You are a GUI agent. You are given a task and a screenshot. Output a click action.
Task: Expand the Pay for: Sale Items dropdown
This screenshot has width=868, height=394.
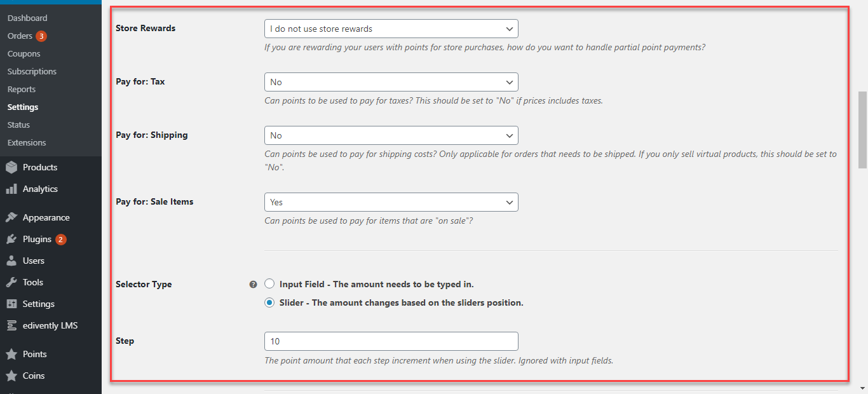[391, 202]
